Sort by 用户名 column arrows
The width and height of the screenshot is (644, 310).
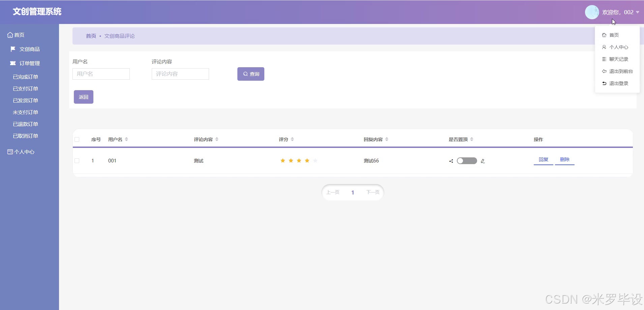pos(126,139)
